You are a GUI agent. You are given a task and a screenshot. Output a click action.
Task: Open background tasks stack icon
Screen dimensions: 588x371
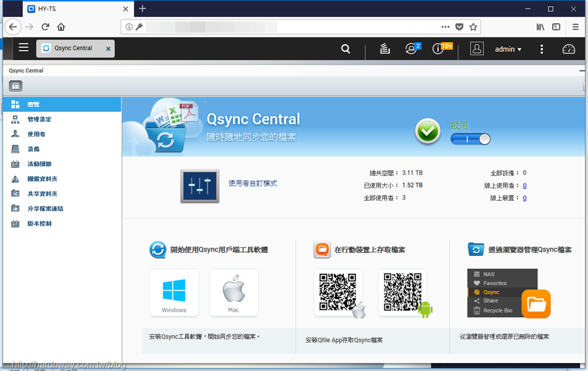tap(385, 49)
